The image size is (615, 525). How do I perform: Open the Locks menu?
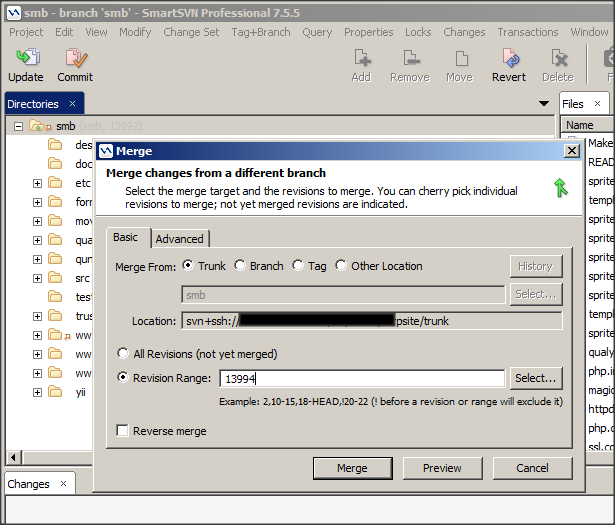[x=418, y=32]
